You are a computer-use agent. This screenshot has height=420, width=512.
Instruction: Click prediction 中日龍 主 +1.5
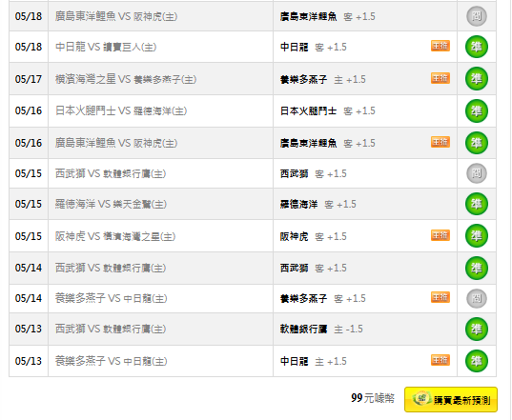(313, 361)
